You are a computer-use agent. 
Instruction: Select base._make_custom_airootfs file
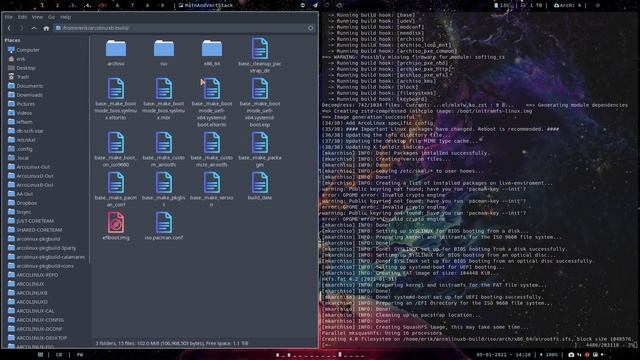pyautogui.click(x=164, y=149)
